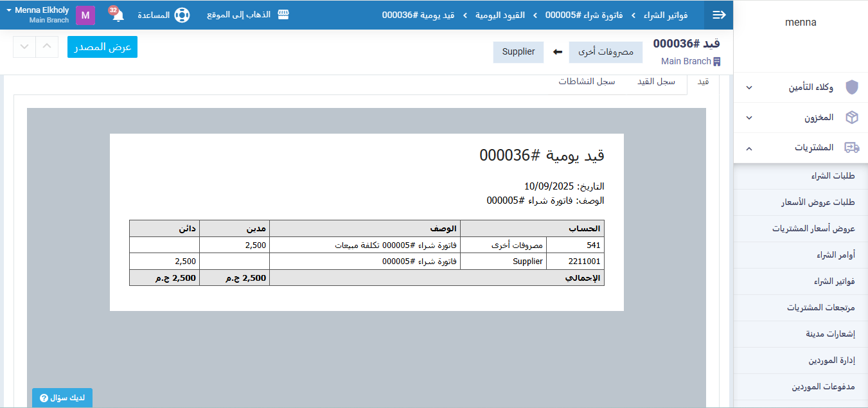
Task: Click the مدين column header
Action: point(235,228)
